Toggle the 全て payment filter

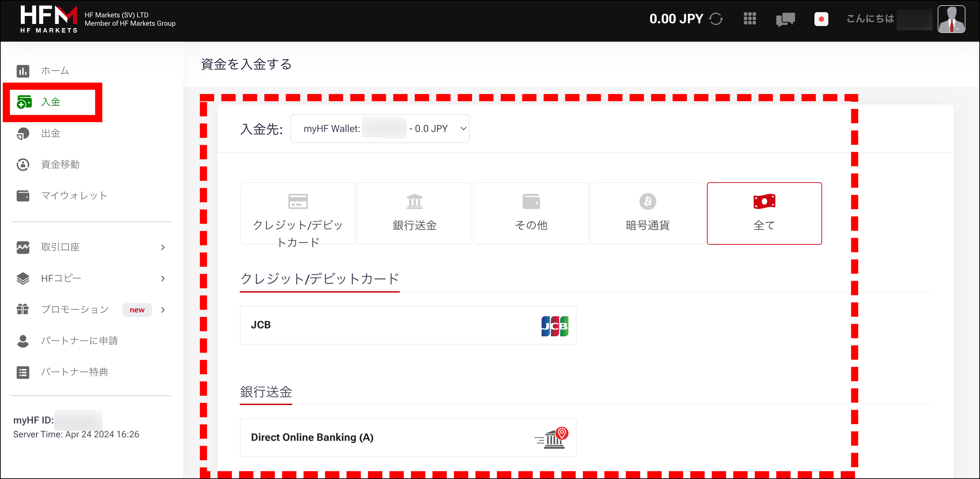764,213
